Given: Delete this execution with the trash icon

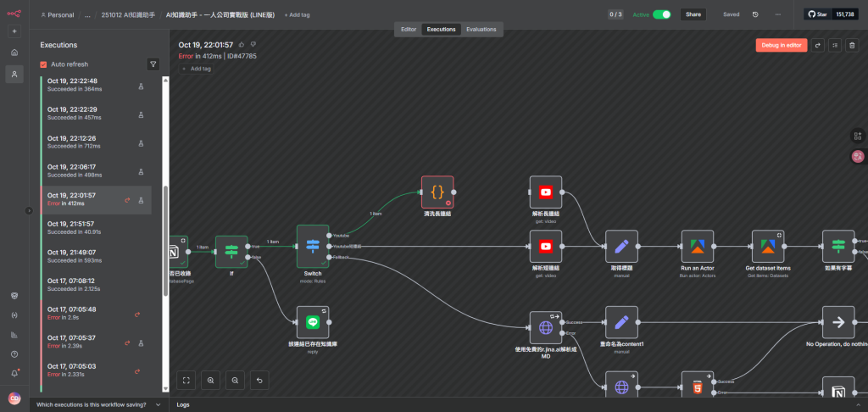Looking at the screenshot, I should pyautogui.click(x=852, y=45).
